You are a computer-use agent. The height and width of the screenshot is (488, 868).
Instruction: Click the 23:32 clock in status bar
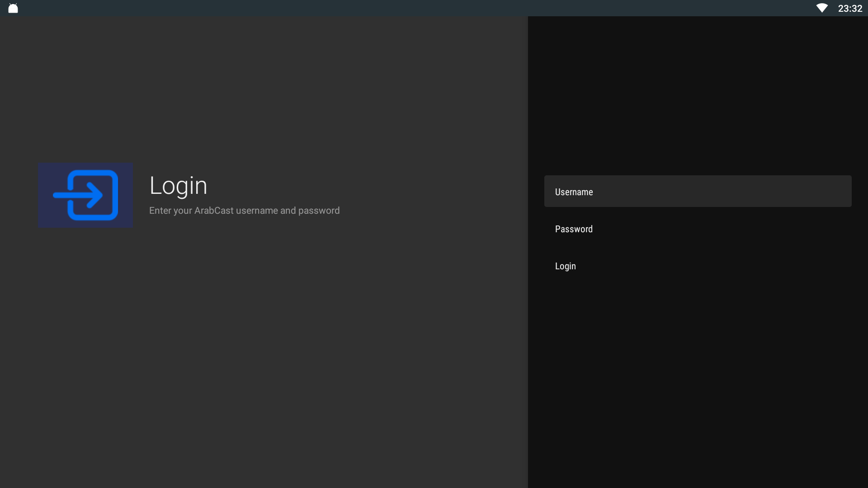pos(850,8)
